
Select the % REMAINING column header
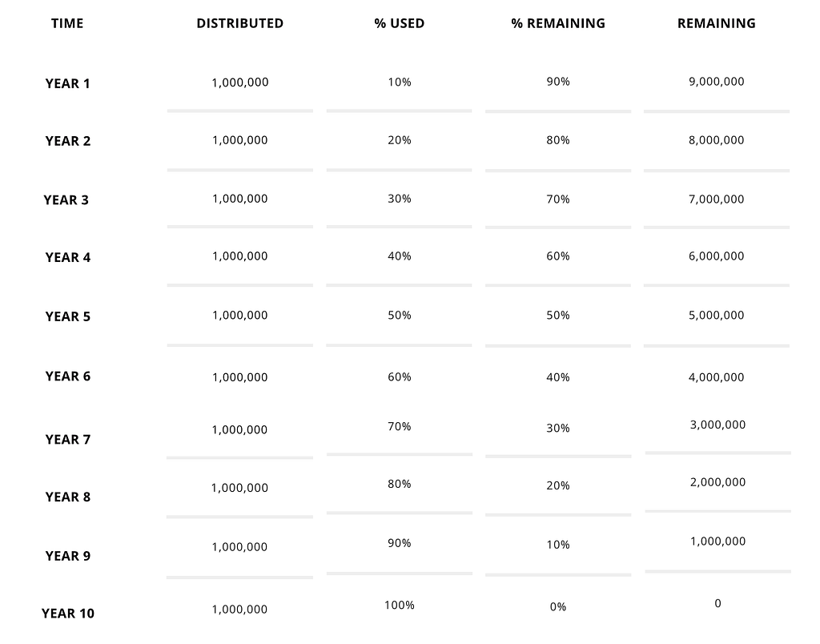[x=558, y=23]
